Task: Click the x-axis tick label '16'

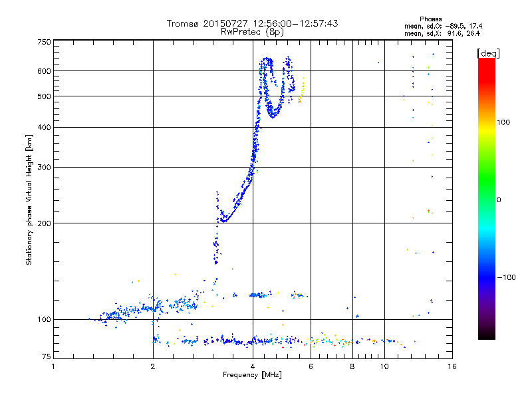Action: click(452, 366)
